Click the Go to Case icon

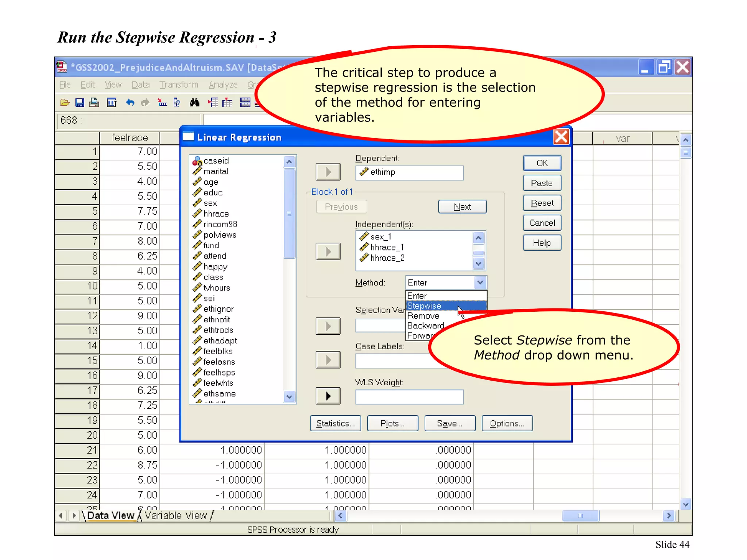coord(162,103)
